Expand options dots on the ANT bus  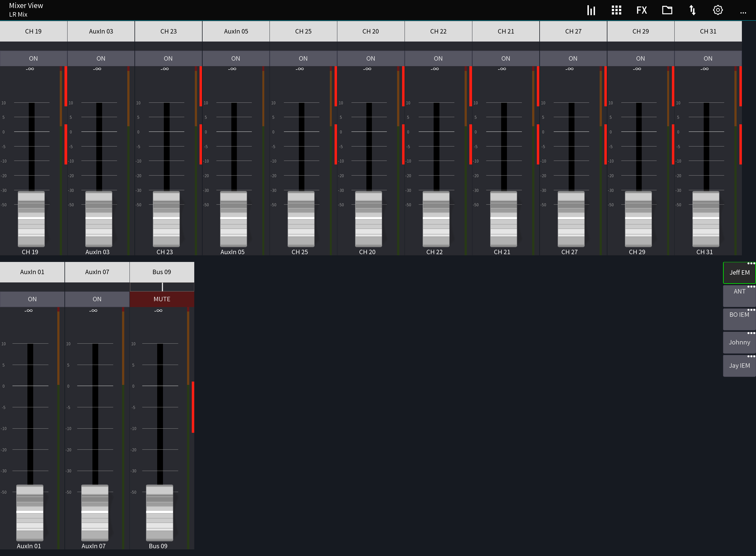tap(751, 287)
